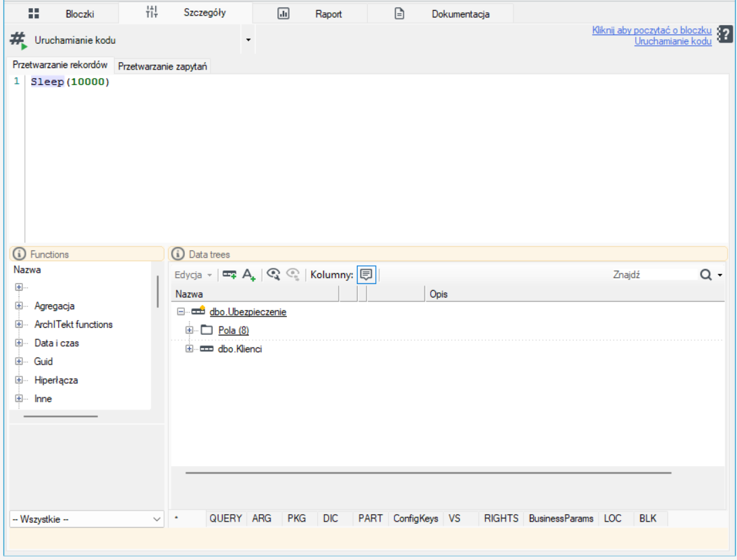Click the Bloczki grid icon
Screen dimensions: 737x560
33,13
